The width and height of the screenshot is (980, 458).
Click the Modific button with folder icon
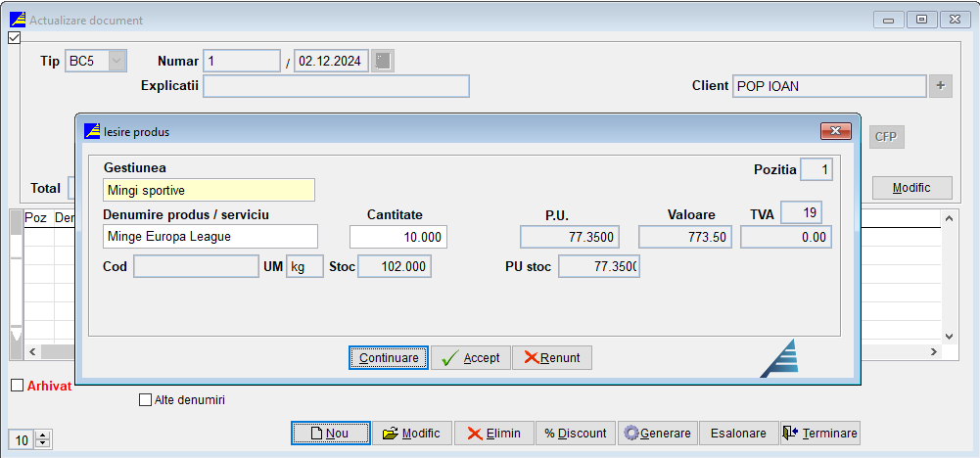click(412, 434)
